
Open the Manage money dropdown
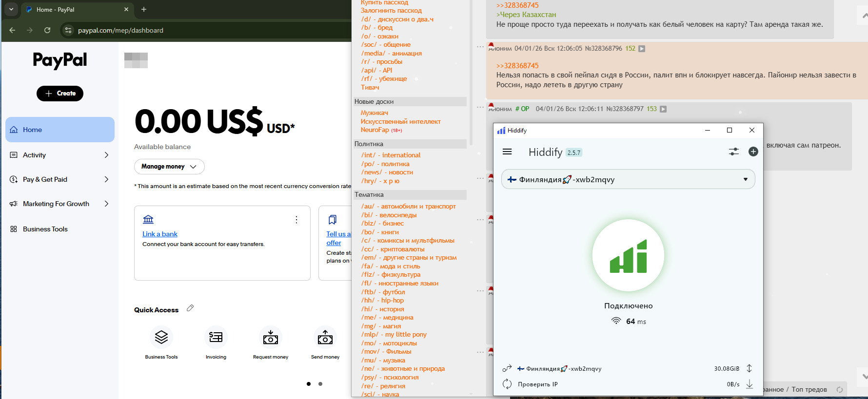[169, 167]
